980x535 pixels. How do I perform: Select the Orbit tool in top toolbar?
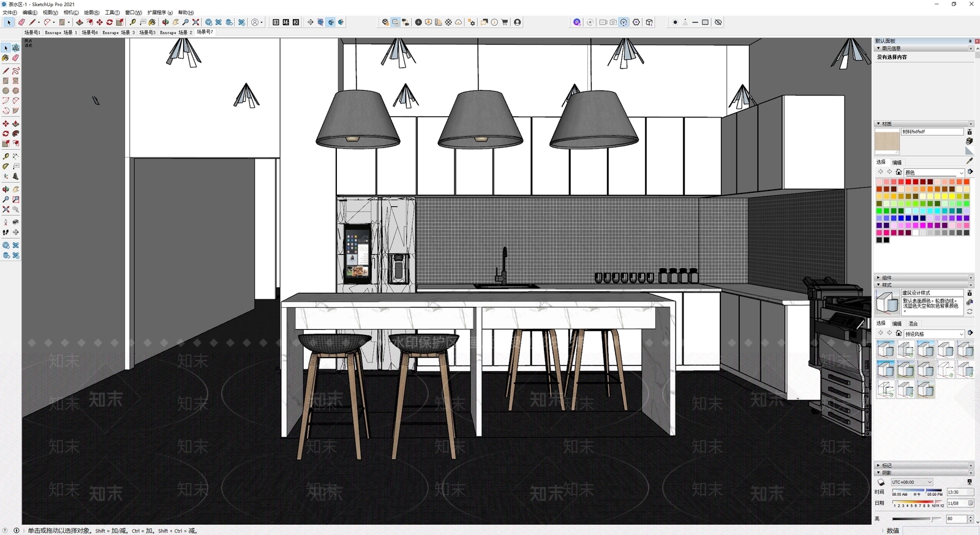click(x=165, y=22)
